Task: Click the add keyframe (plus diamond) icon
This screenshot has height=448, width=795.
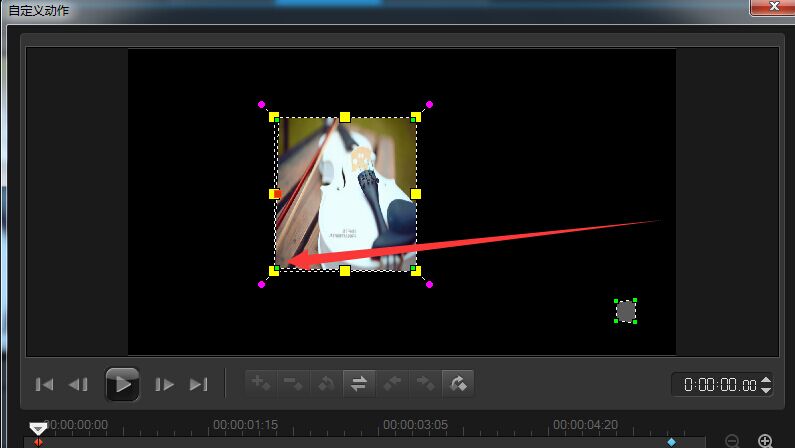Action: (261, 383)
